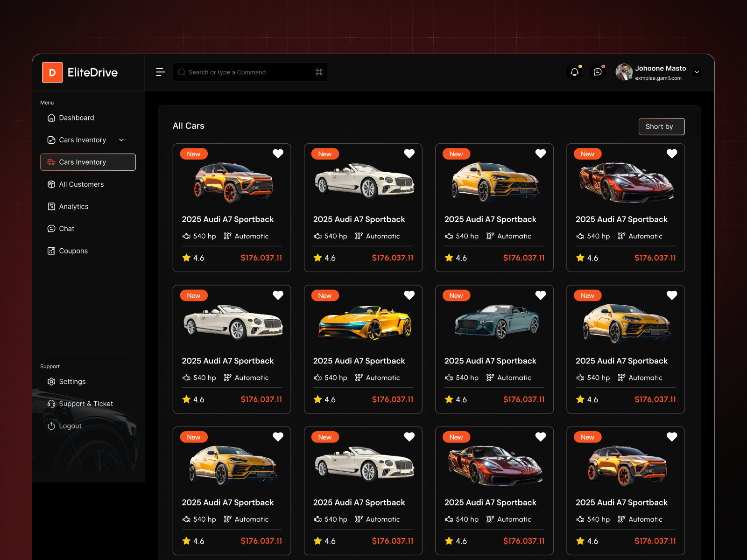Favorite the first 2025 Audi A7 Sportback card
Screen dimensions: 747x560
click(278, 154)
